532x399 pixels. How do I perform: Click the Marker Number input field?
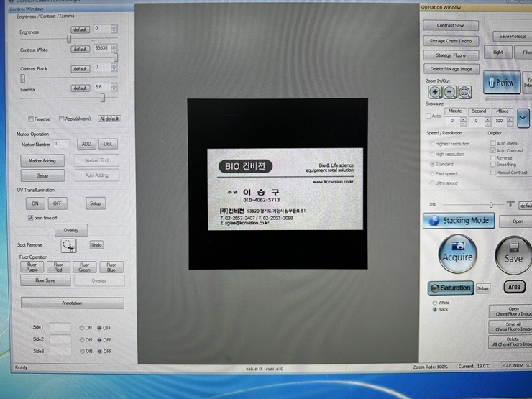[61, 145]
